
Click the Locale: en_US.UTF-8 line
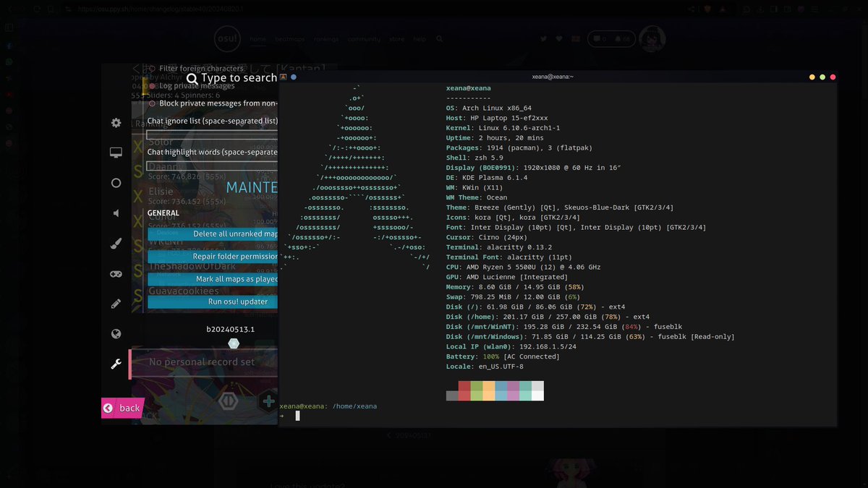[x=485, y=367]
